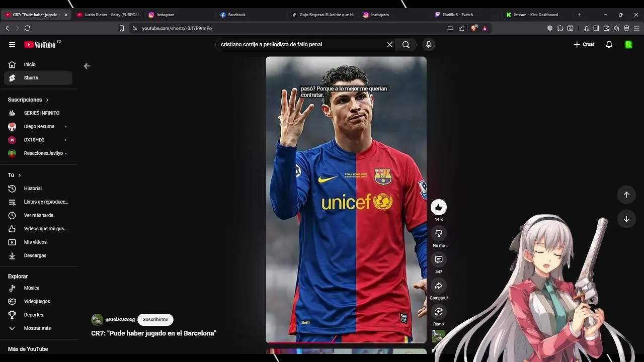Open Mis vídeos
This screenshot has width=644, height=362.
[x=38, y=242]
